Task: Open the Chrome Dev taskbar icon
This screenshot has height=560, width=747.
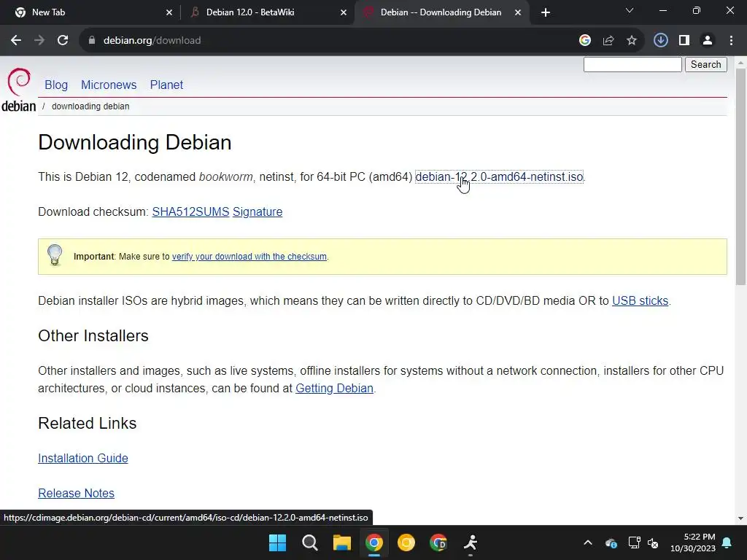Action: click(x=438, y=542)
